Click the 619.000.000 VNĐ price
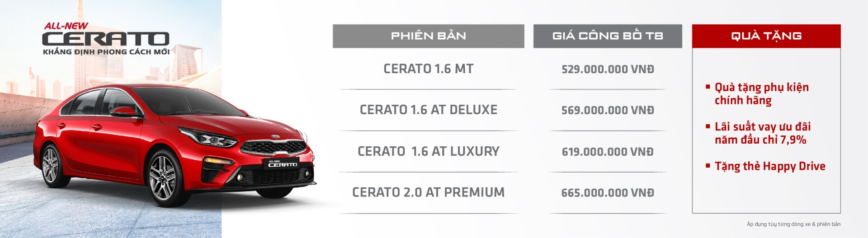This screenshot has width=868, height=238. click(x=607, y=152)
